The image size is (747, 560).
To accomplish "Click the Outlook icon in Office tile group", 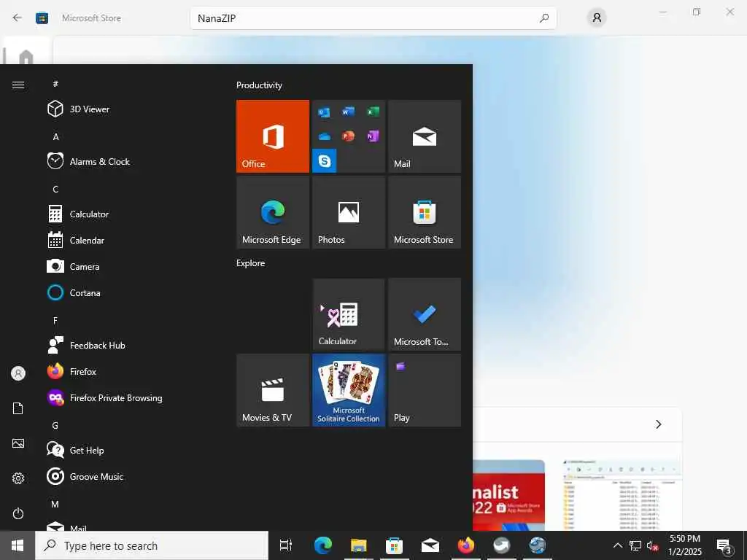I will (325, 112).
